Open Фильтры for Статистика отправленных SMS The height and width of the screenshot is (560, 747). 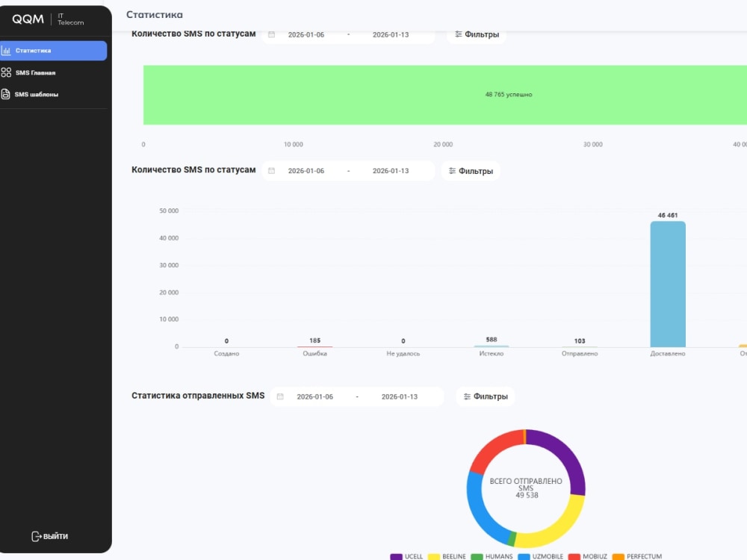click(x=486, y=396)
